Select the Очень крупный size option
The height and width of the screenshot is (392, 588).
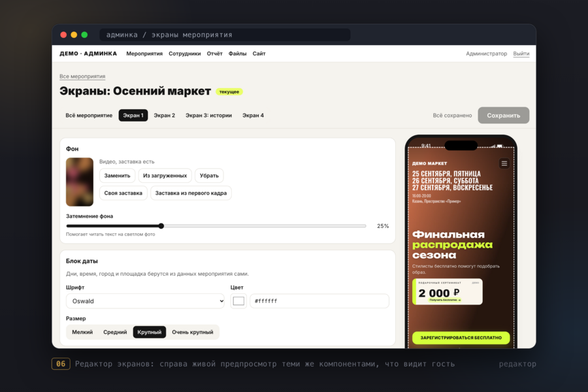pyautogui.click(x=192, y=333)
